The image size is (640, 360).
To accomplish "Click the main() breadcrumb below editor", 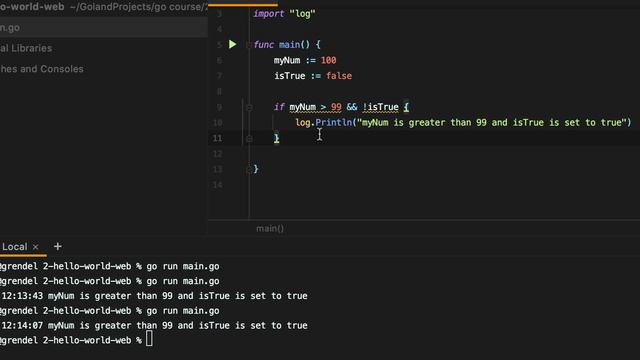I will tap(270, 229).
